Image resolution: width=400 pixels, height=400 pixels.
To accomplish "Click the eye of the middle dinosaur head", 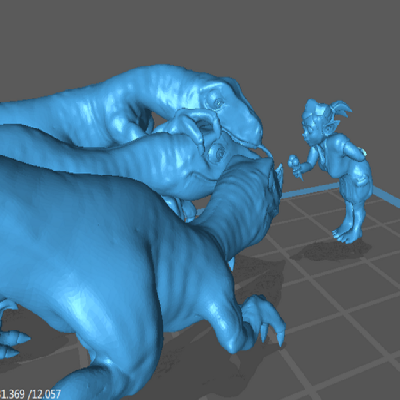I will 220,153.
